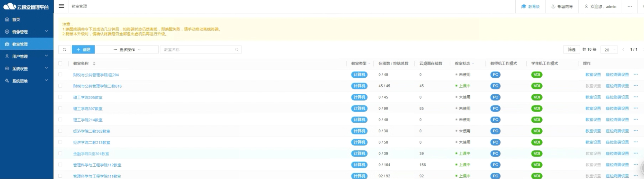This screenshot has height=179, width=644.
Task: Open the 经济学院二教302教室 classroom link
Action: click(92, 131)
